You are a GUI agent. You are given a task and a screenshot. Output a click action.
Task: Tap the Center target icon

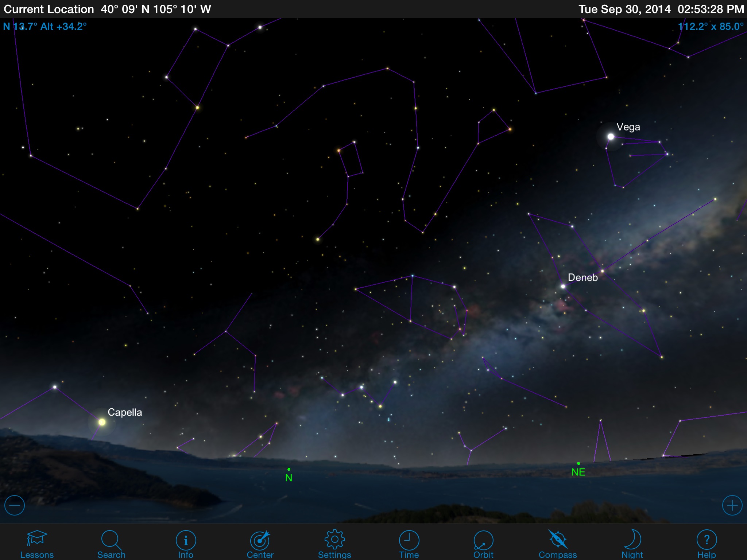[x=260, y=540]
